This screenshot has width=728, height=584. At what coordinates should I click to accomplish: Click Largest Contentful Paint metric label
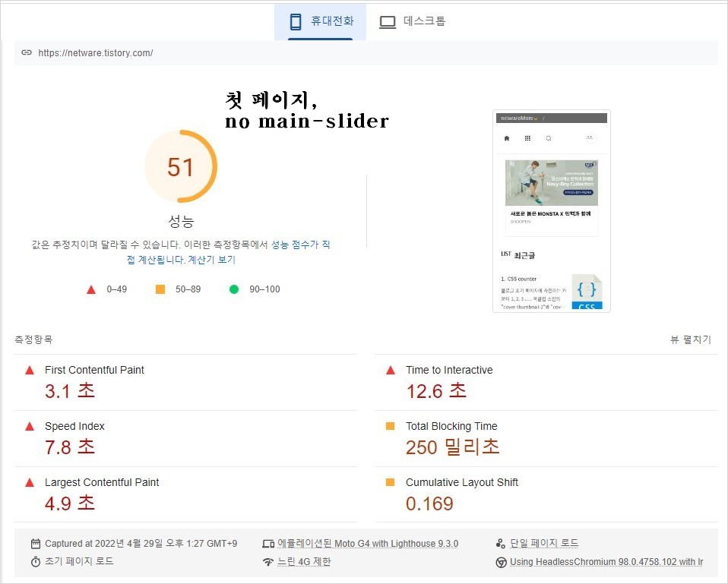coord(102,482)
